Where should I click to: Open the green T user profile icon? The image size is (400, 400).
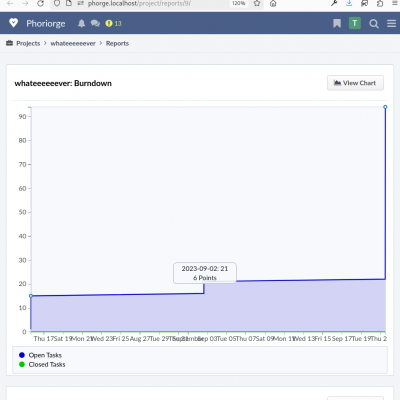pyautogui.click(x=355, y=23)
